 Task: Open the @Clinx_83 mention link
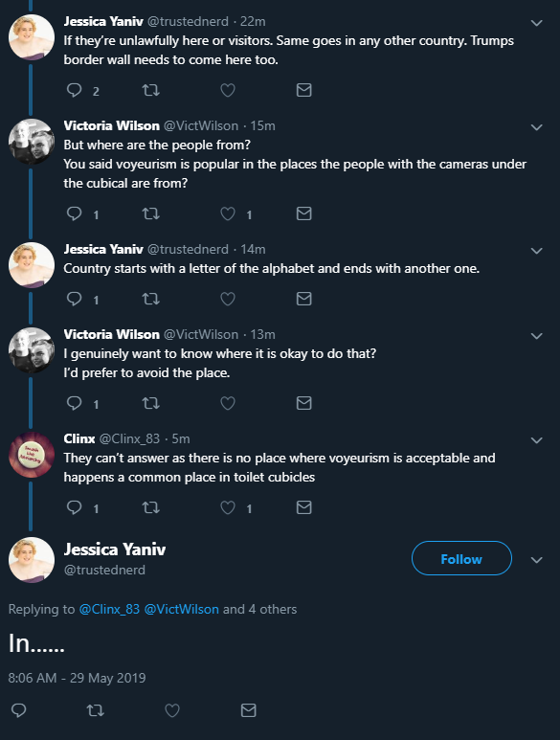[x=109, y=609]
